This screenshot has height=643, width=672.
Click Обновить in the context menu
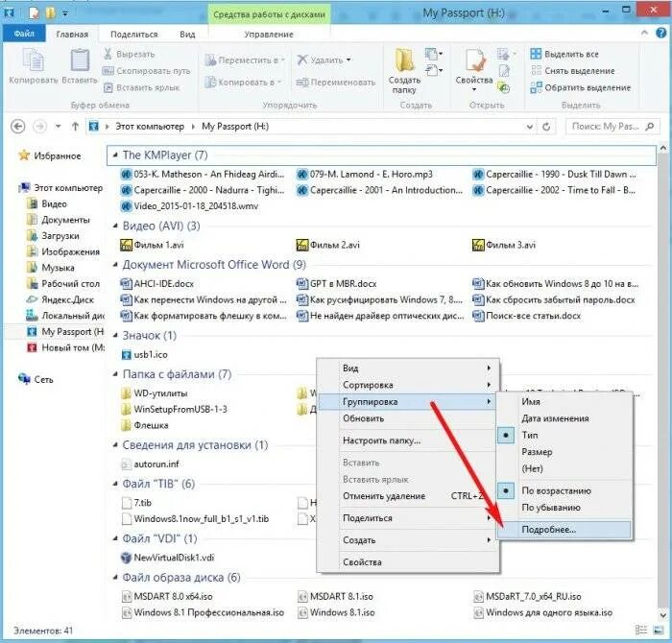coord(408,418)
